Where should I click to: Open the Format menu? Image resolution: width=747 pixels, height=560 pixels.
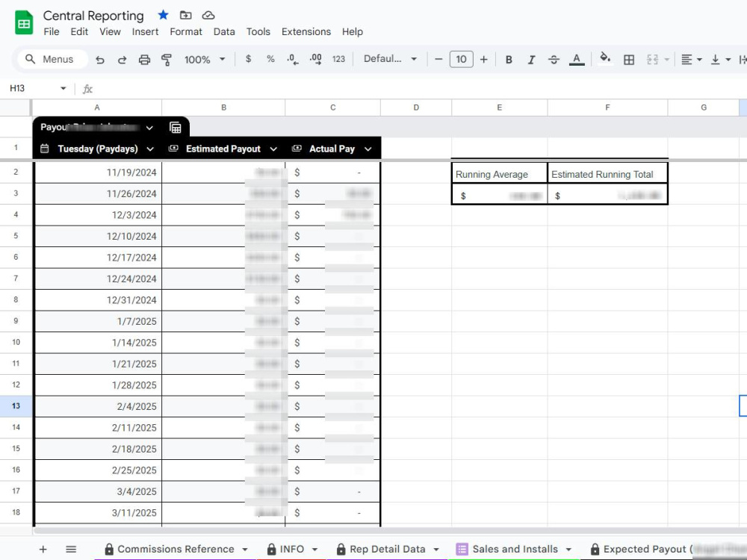186,32
